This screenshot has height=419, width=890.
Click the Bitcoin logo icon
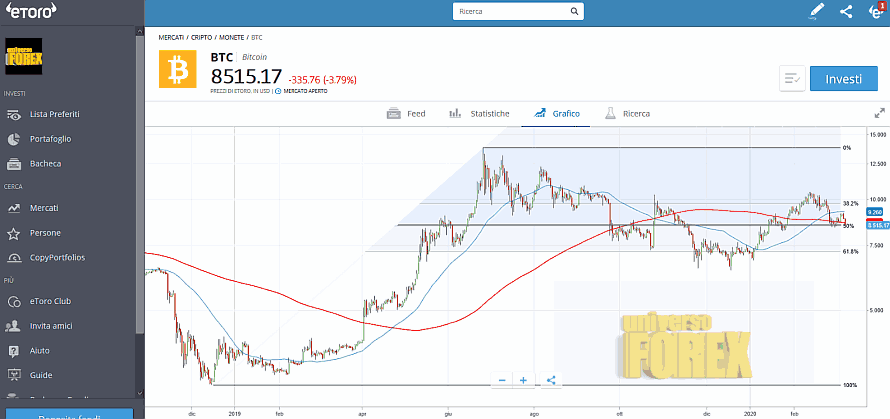(x=180, y=69)
